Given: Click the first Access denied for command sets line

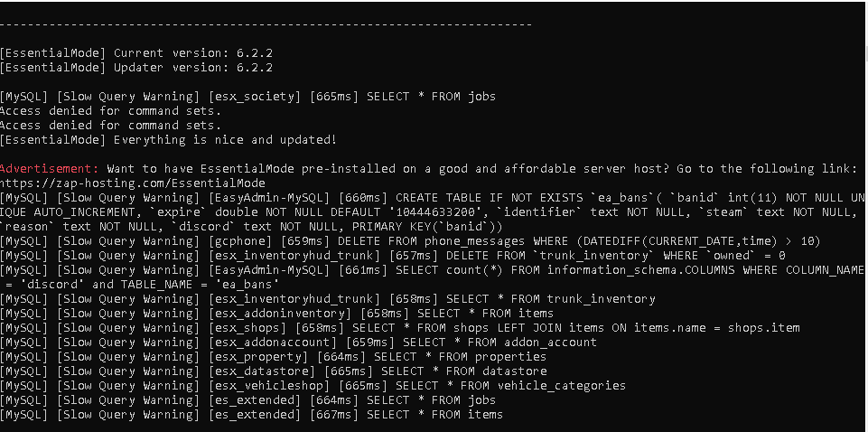Looking at the screenshot, I should pos(111,111).
